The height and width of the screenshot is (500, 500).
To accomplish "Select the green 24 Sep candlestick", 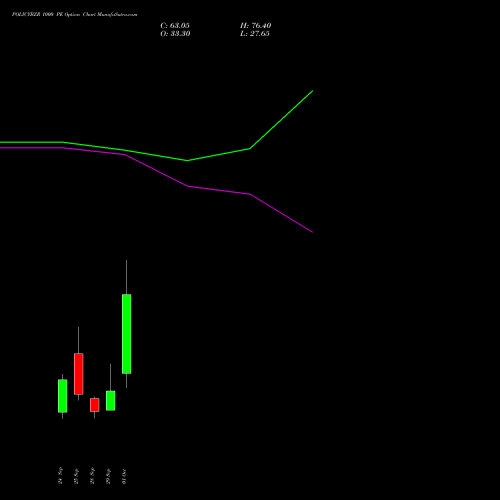I will pyautogui.click(x=62, y=396).
